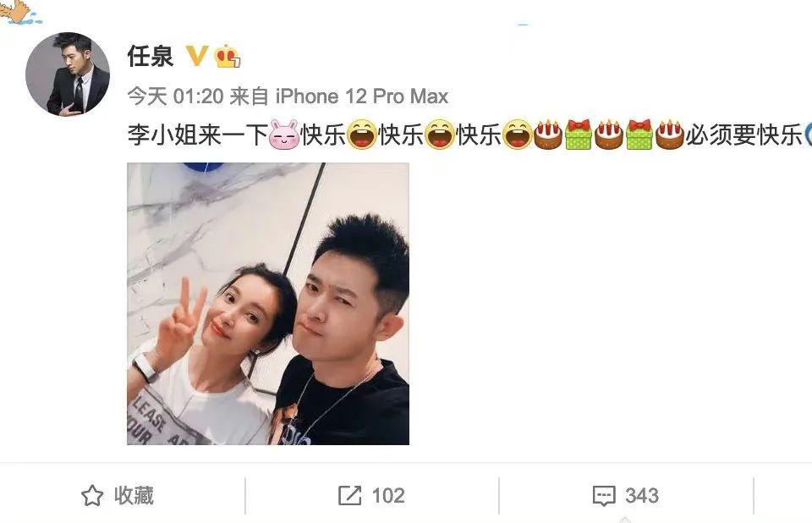
Task: Click the first birthday cake emoji
Action: point(548,135)
